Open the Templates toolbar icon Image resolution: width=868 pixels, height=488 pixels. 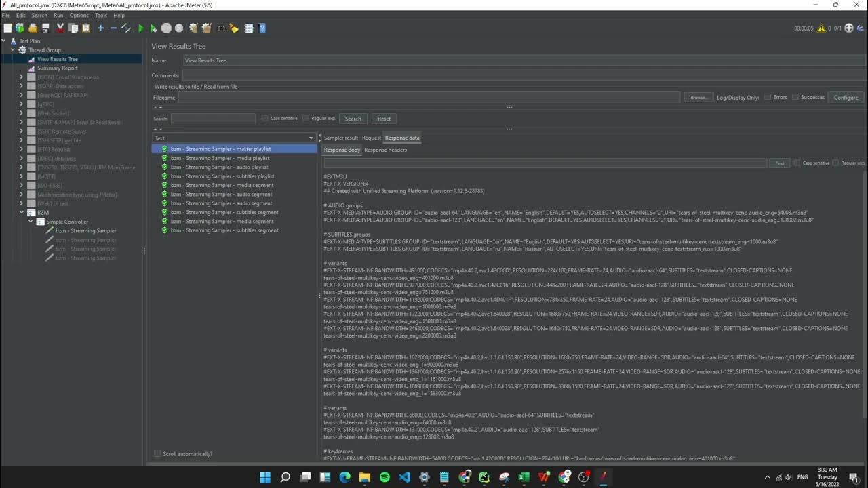click(20, 28)
